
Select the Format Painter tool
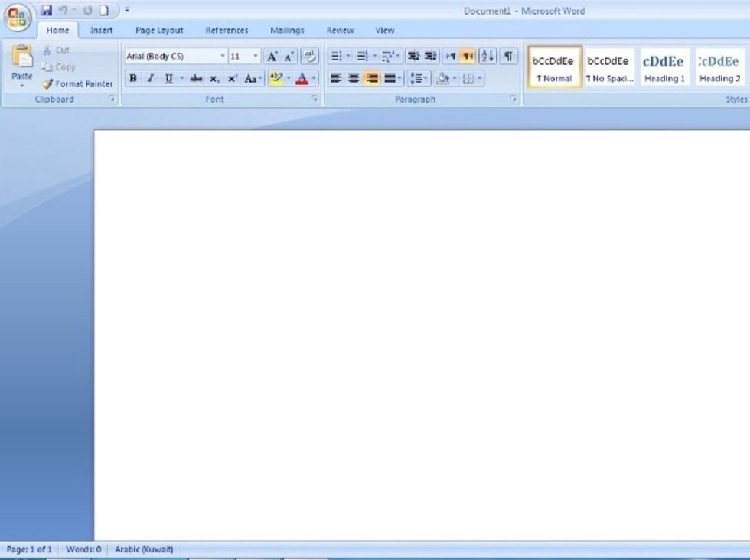[x=77, y=84]
